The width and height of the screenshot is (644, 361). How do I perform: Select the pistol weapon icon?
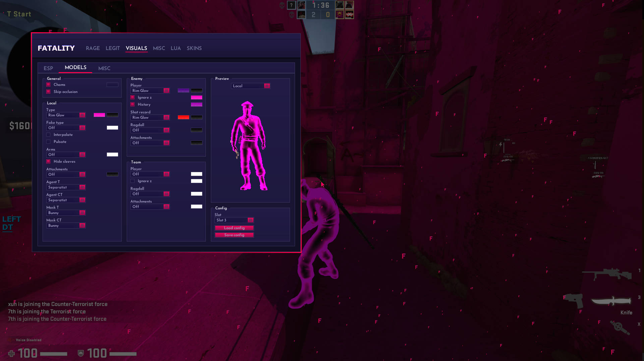573,301
